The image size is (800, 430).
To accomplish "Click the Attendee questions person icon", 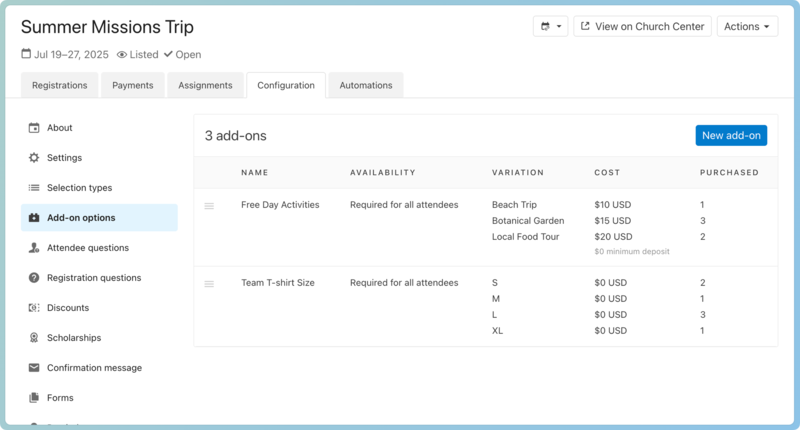I will coord(34,248).
